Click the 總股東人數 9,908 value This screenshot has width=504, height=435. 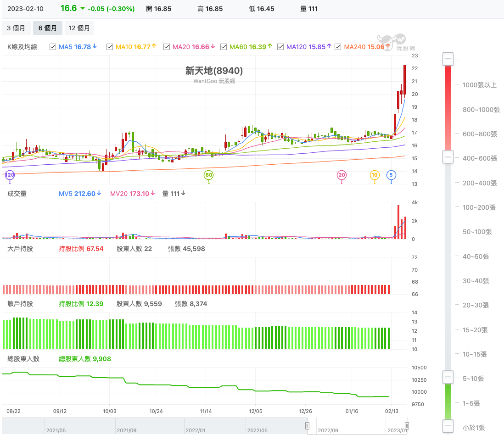(85, 359)
